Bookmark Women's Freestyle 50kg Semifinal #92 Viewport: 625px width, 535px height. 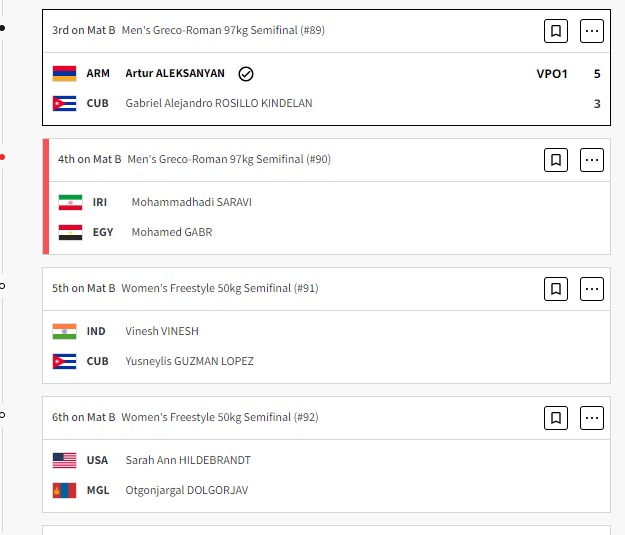click(x=556, y=417)
